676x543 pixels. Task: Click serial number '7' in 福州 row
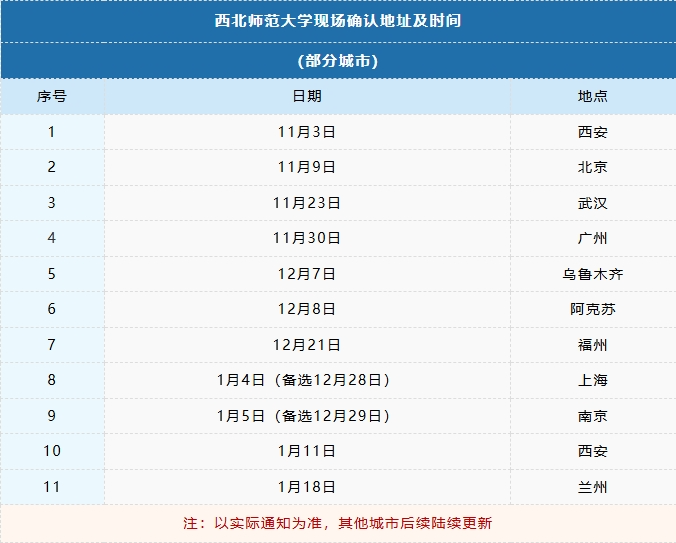[52, 345]
